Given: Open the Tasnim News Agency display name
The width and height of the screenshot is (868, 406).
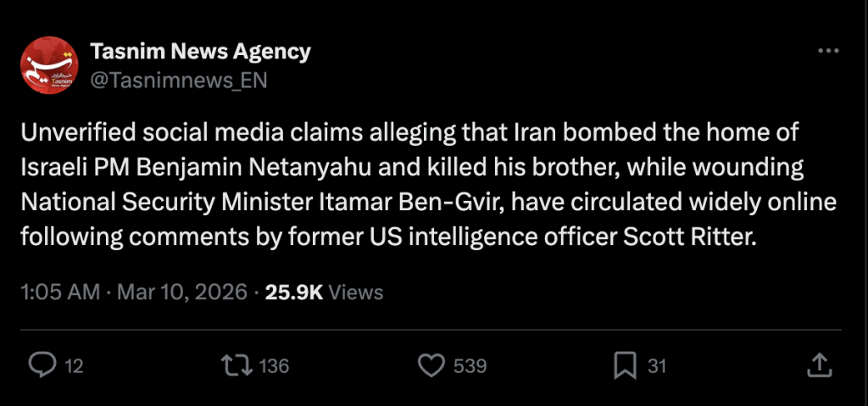Looking at the screenshot, I should coord(200,52).
